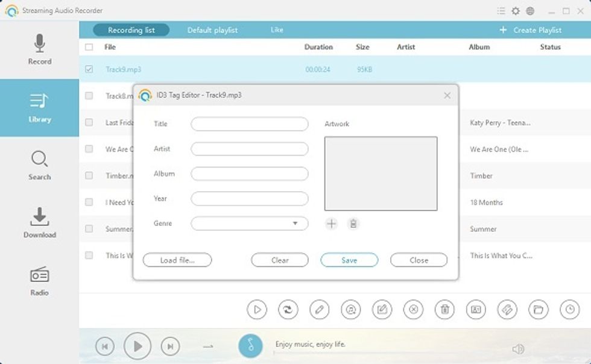The width and height of the screenshot is (591, 364).
Task: Select the checkbox next to Timber.mp3
Action: [x=90, y=175]
